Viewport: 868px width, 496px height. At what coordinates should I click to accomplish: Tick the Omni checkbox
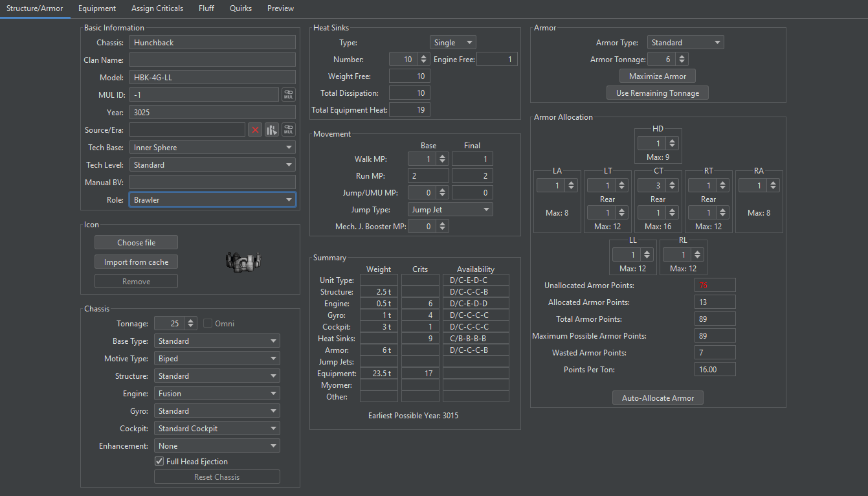pyautogui.click(x=208, y=324)
